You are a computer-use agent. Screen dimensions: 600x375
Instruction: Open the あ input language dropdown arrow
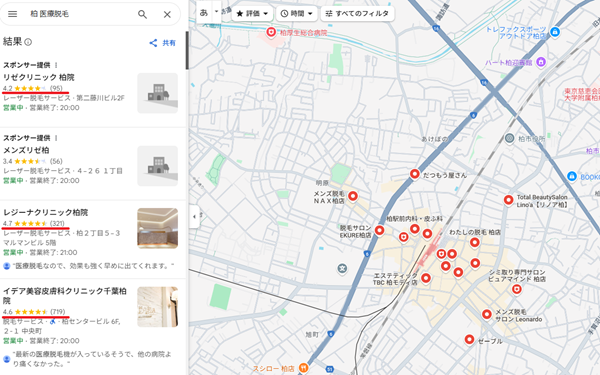(216, 11)
